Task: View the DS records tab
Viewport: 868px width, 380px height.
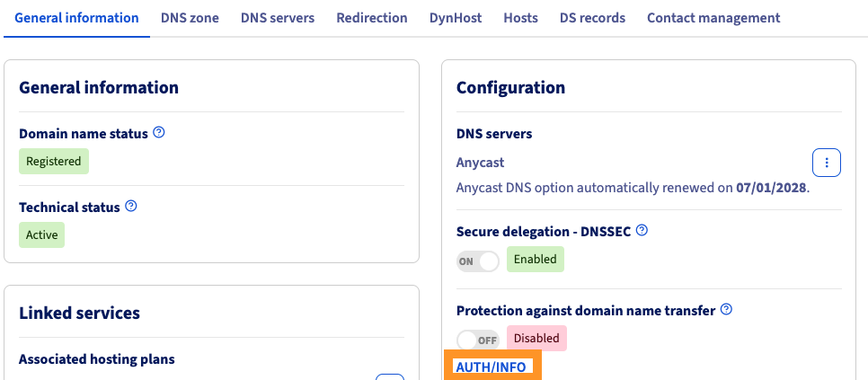Action: (x=592, y=18)
